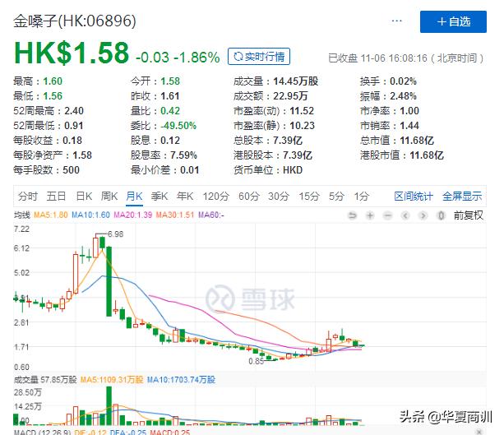The image size is (504, 435).
Task: Click the -1.86% change percentage
Action: point(197,58)
